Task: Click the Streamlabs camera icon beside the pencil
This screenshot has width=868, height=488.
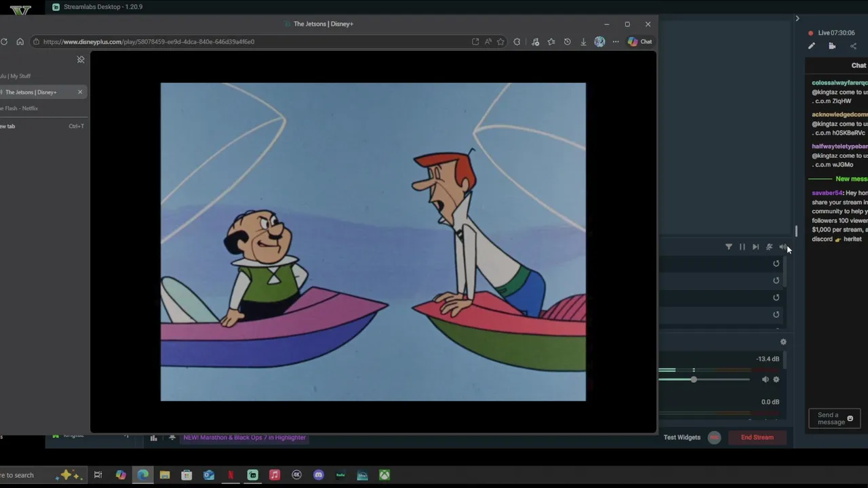Action: tap(832, 46)
